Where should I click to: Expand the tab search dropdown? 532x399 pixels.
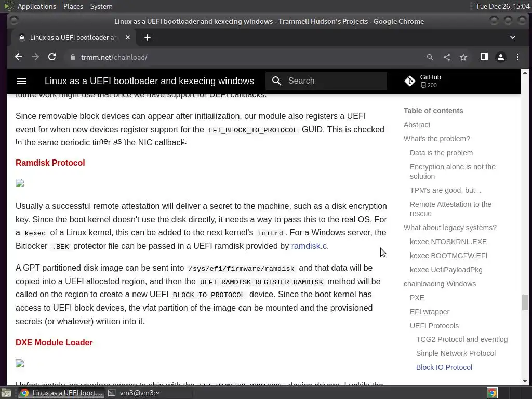tap(513, 37)
